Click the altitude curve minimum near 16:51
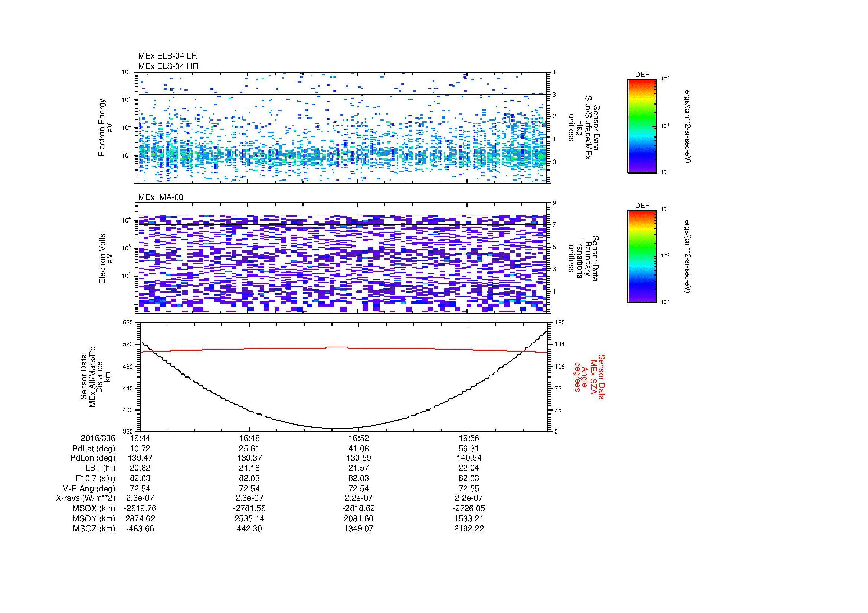Image resolution: width=868 pixels, height=613 pixels. 337,428
